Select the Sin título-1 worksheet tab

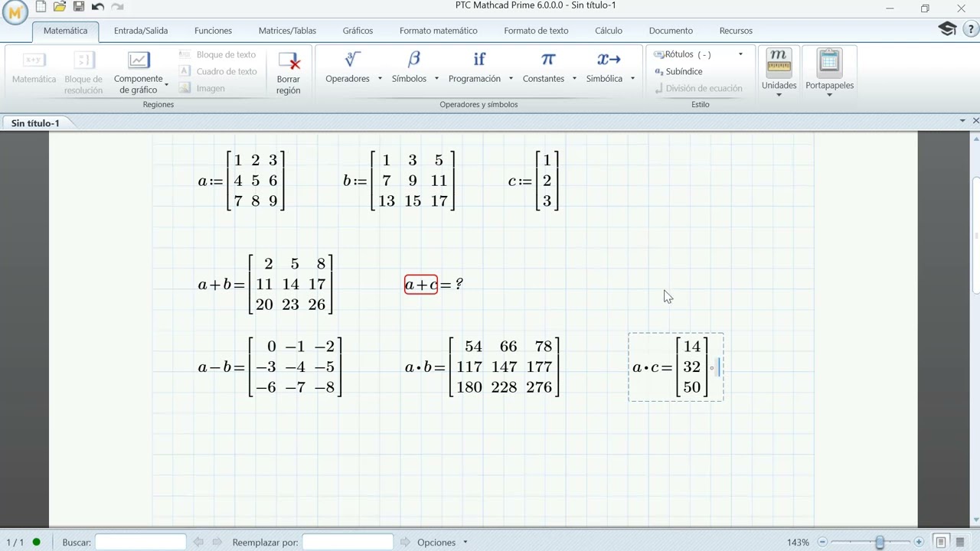coord(35,123)
